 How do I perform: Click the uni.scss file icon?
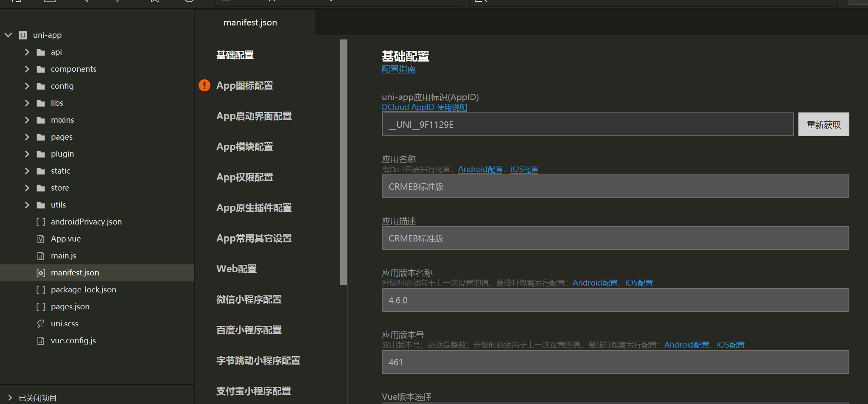(41, 323)
